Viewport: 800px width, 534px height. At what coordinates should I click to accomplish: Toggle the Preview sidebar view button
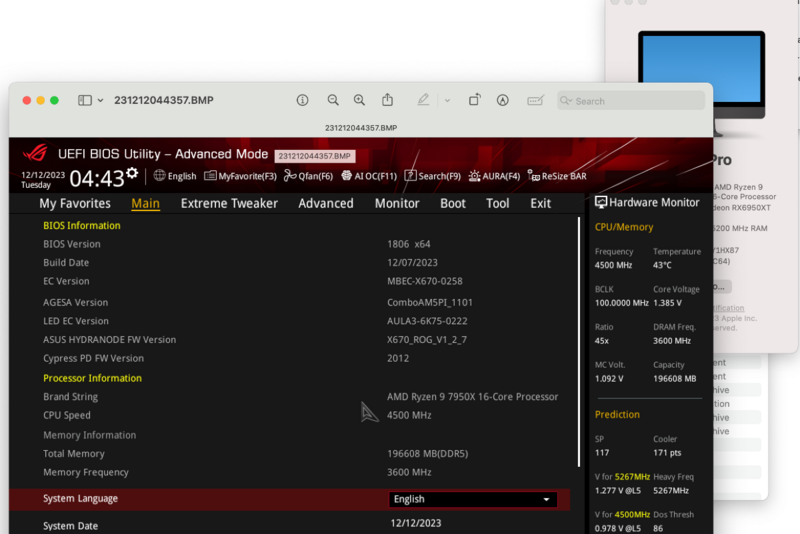pos(84,100)
